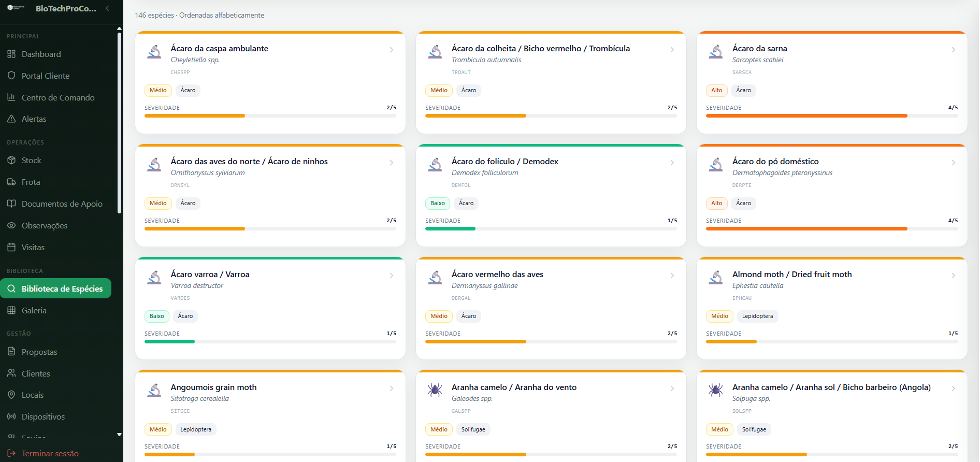Expand the Ácaro varroa / Varroa chevron
The height and width of the screenshot is (462, 980).
pos(392,276)
